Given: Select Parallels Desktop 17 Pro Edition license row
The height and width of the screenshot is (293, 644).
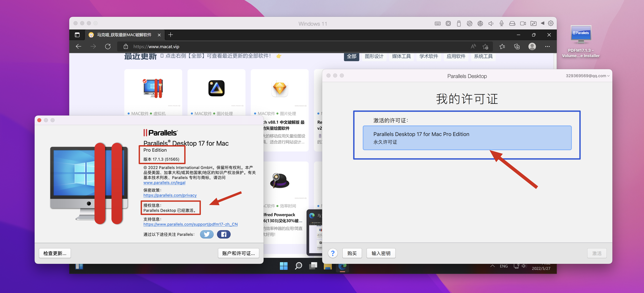Looking at the screenshot, I should point(467,138).
